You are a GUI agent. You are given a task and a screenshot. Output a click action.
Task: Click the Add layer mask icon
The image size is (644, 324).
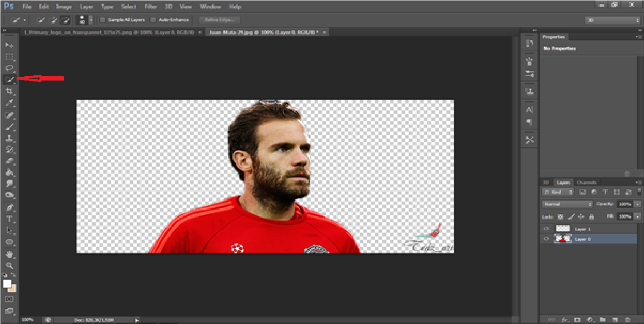point(577,319)
